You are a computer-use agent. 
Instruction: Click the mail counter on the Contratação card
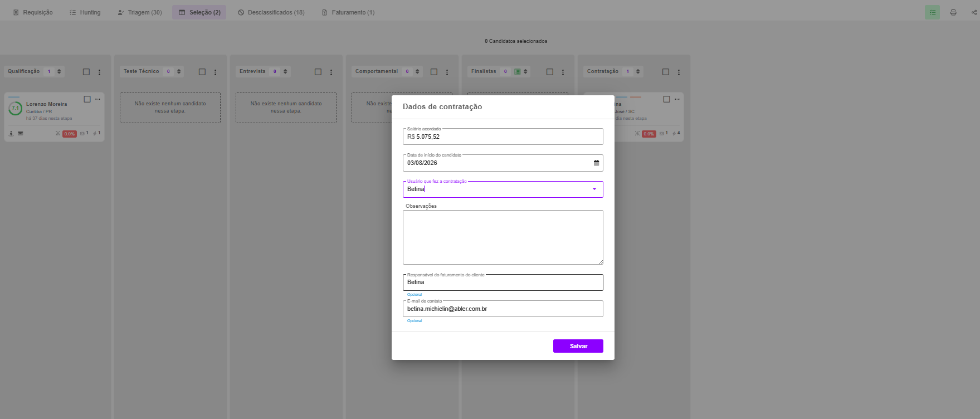tap(664, 134)
